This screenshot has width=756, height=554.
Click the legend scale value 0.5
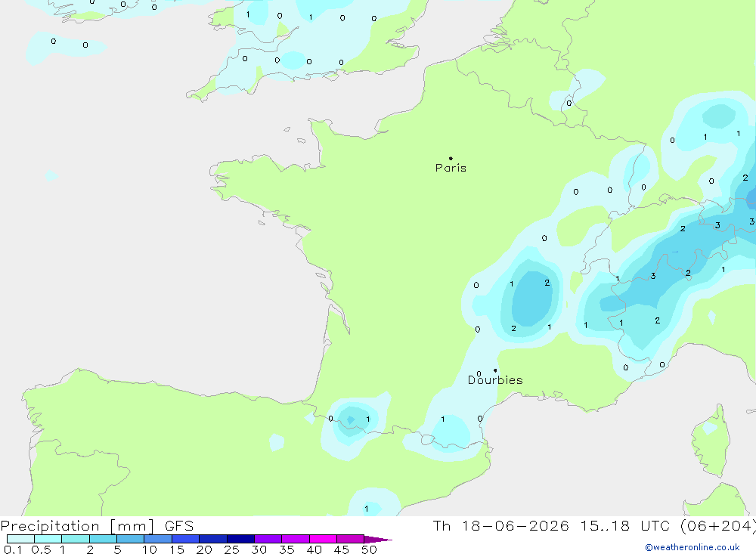tap(41, 549)
